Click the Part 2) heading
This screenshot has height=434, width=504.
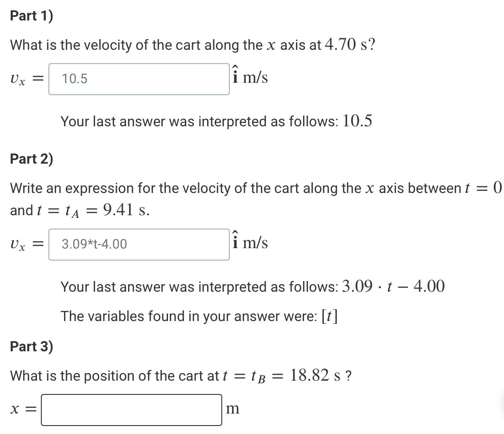(x=30, y=159)
